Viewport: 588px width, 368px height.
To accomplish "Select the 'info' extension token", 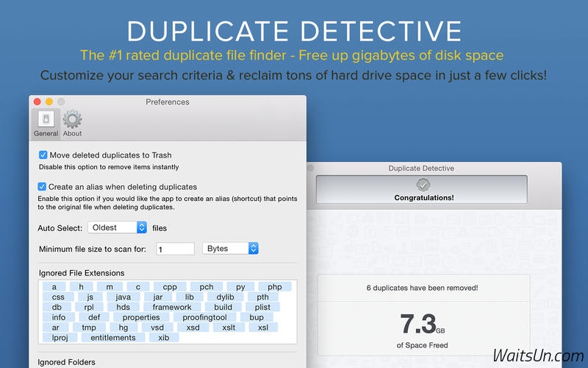I will tap(59, 317).
